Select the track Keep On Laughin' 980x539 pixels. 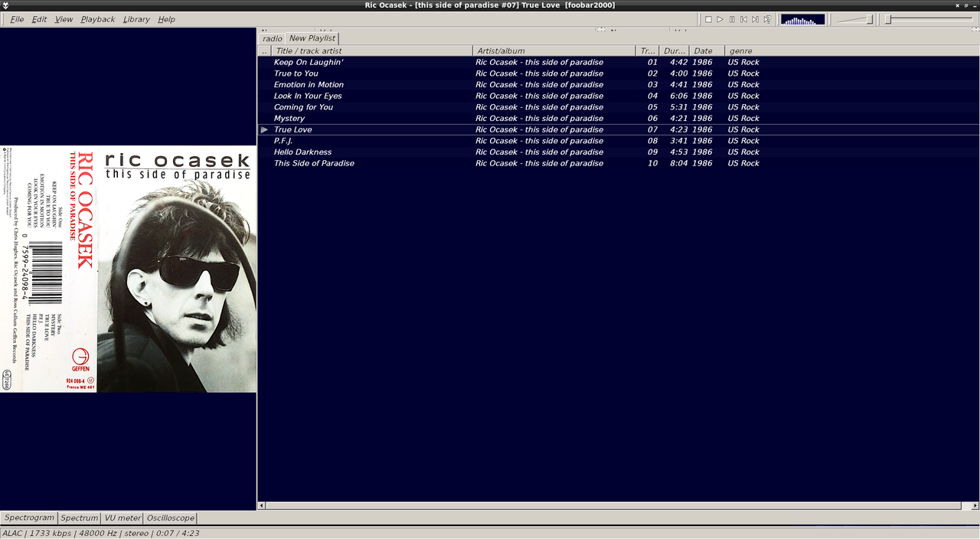point(618,62)
